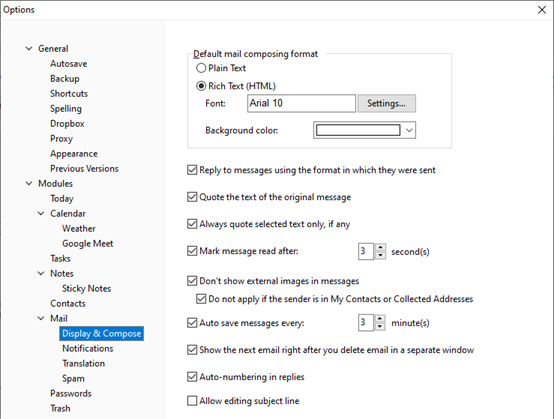Screen dimensions: 554x419
Task: Select Appearance in the options tree
Action: tap(74, 154)
